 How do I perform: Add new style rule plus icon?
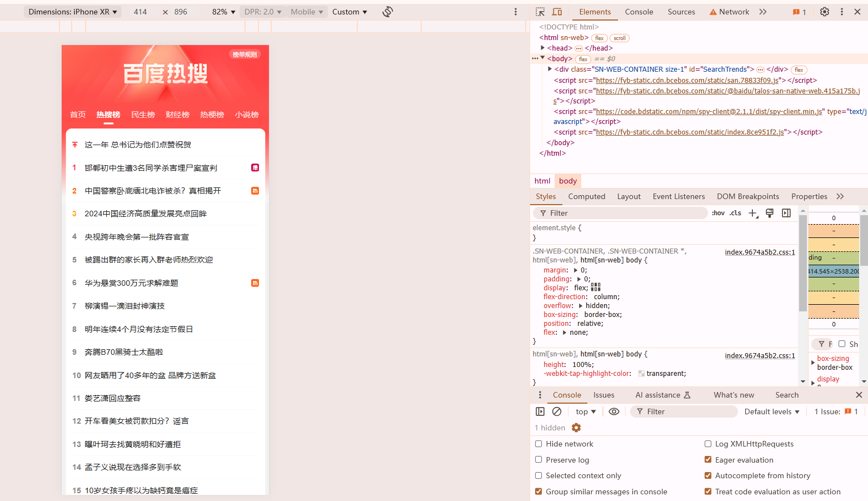(x=753, y=213)
